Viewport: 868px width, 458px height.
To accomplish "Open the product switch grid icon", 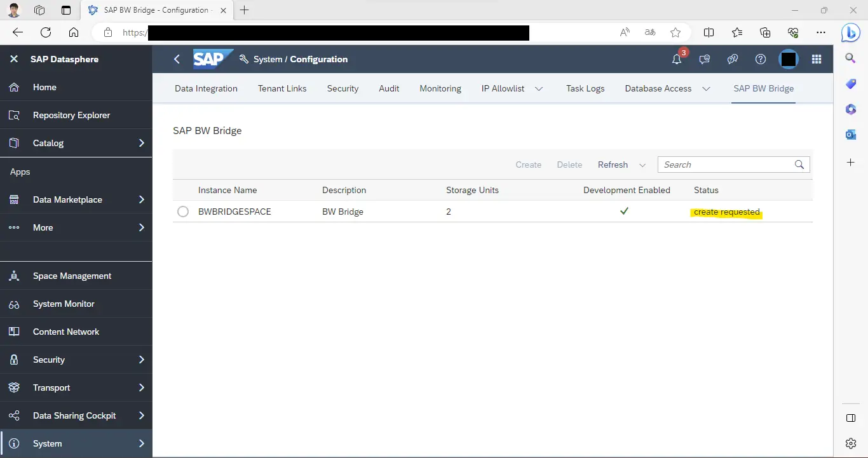I will 817,59.
